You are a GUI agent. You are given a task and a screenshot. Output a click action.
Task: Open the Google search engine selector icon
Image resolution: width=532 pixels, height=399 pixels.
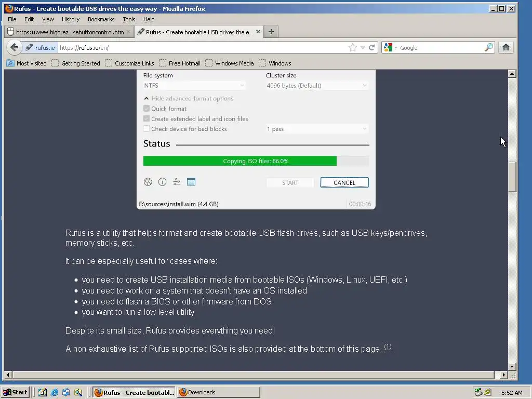[390, 47]
